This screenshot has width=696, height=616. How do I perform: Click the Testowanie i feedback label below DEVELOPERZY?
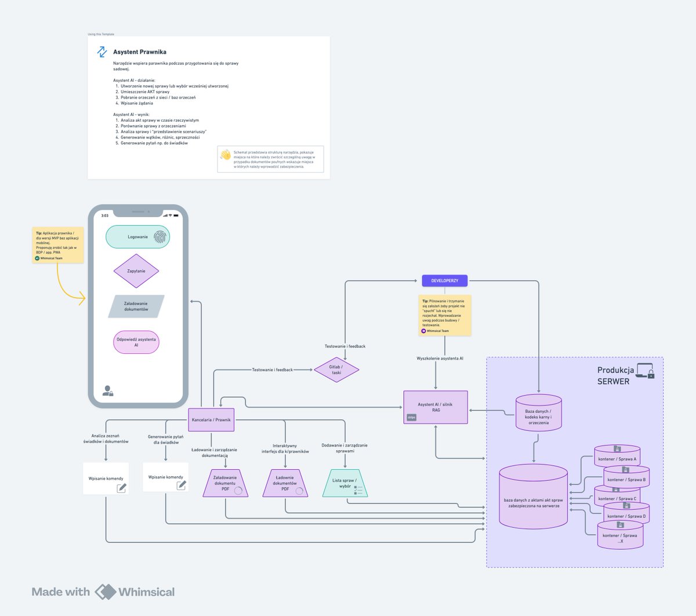point(345,346)
